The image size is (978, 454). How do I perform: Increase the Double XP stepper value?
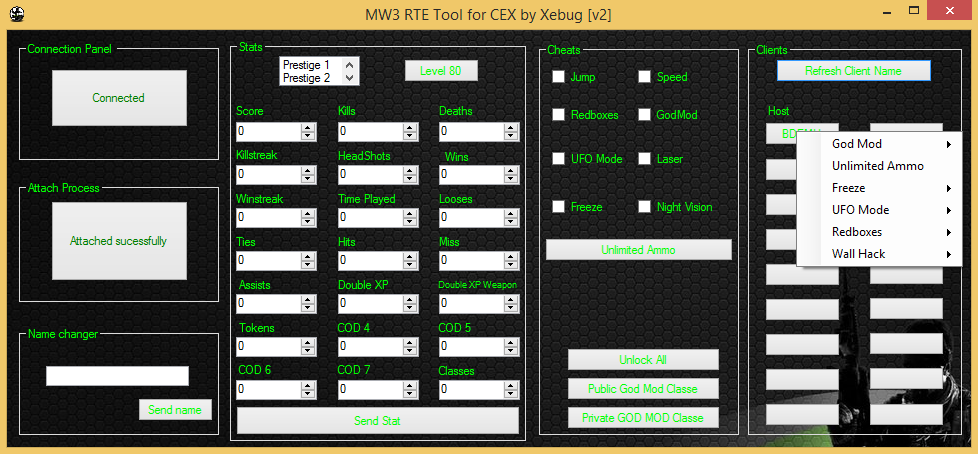tap(410, 299)
